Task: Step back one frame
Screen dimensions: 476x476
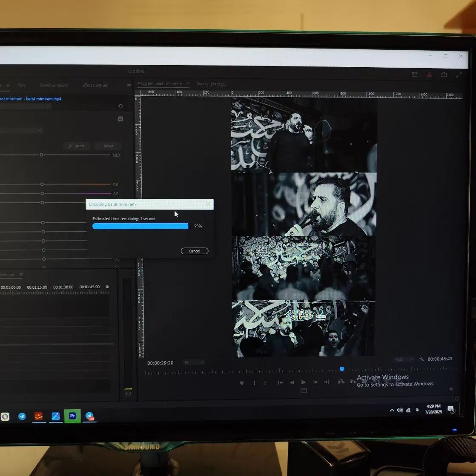Action: (x=292, y=382)
